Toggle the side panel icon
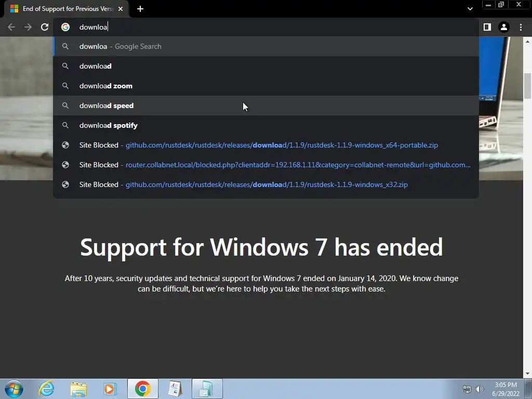532x399 pixels. tap(487, 27)
